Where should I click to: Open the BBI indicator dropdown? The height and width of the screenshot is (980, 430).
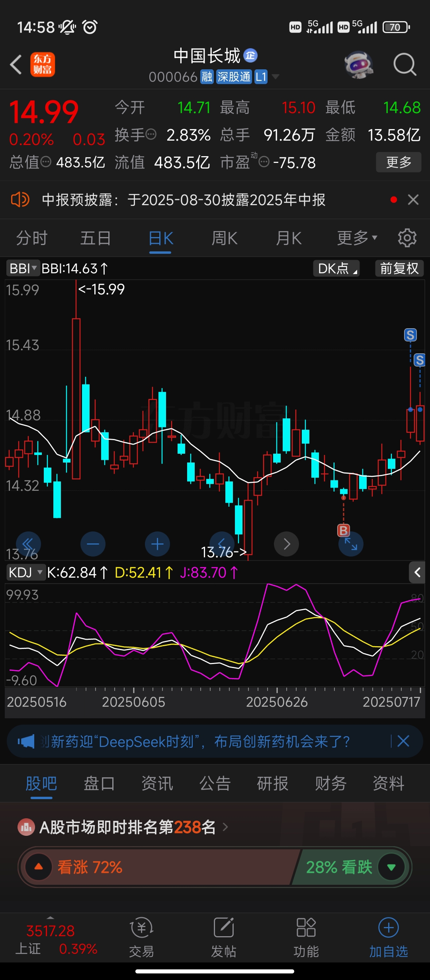click(x=23, y=269)
